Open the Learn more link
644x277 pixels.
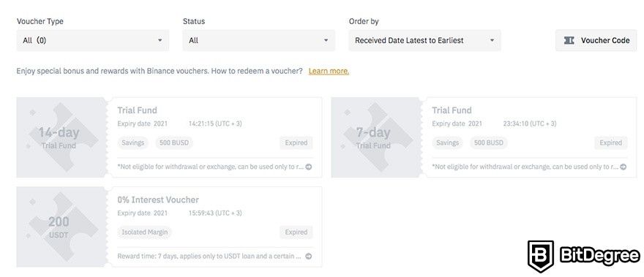point(329,71)
